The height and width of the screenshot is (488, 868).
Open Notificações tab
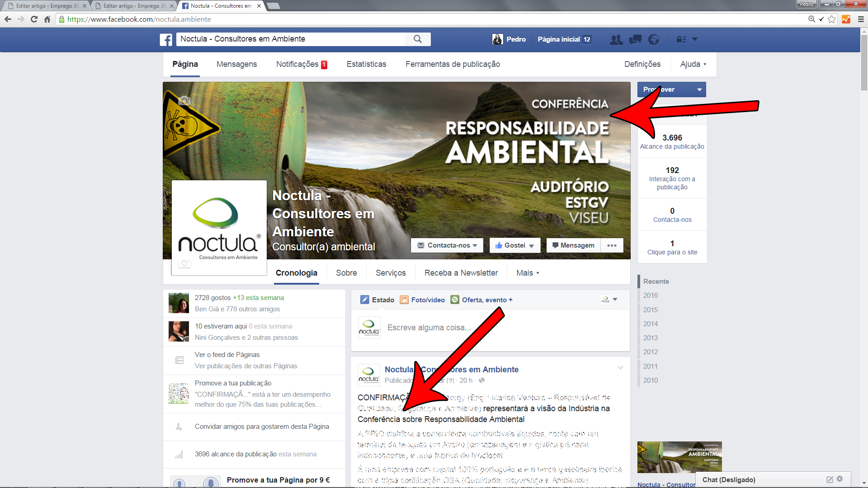tap(302, 64)
